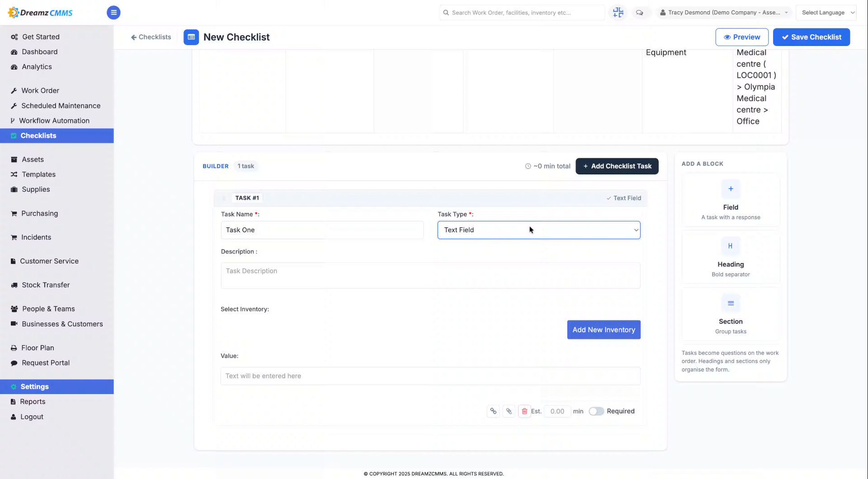The width and height of the screenshot is (868, 479).
Task: Click the link icon in task footer
Action: (493, 411)
